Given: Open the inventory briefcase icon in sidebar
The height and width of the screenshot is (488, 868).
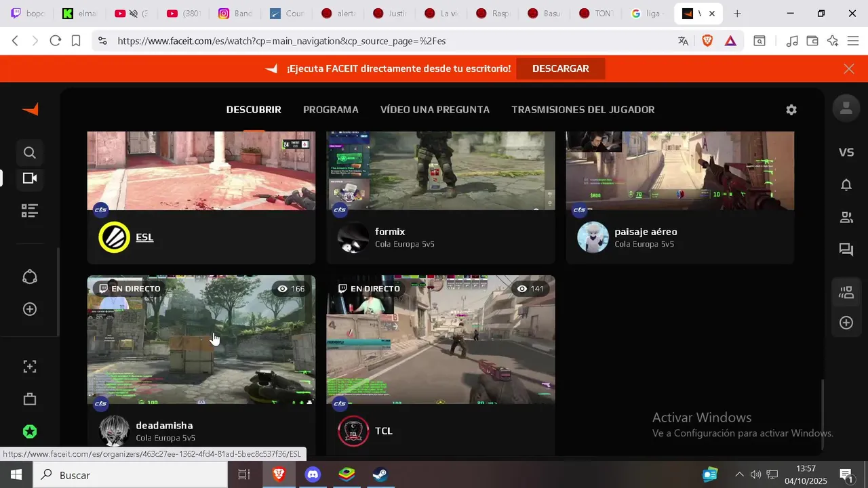Looking at the screenshot, I should [x=29, y=399].
